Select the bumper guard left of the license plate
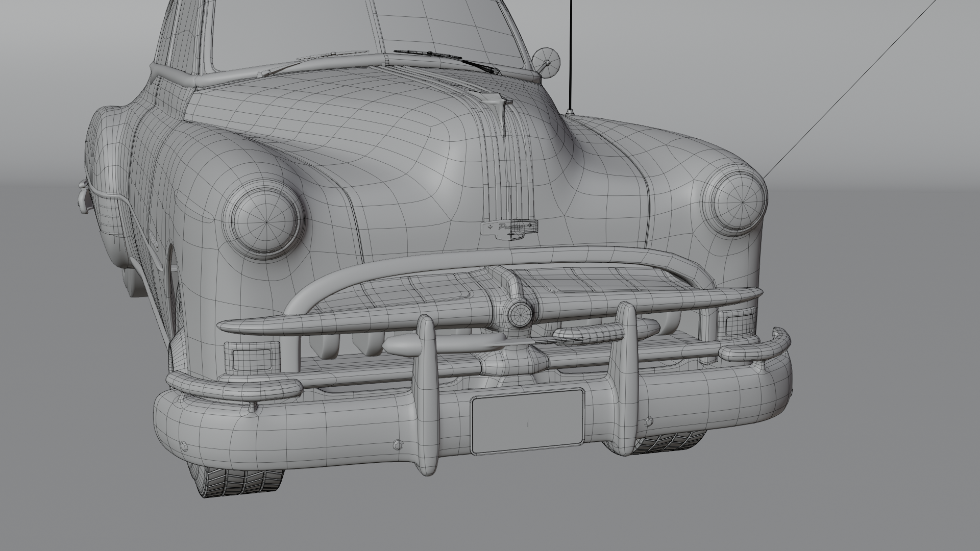 [x=429, y=395]
